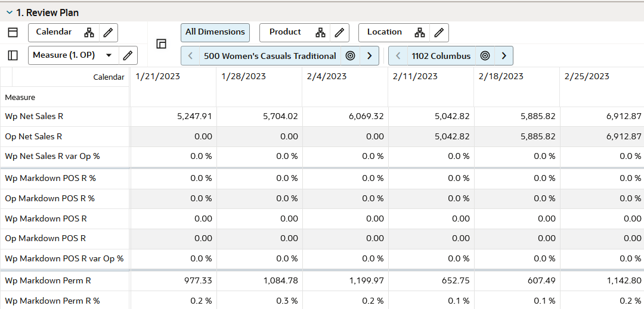
Task: Go to next product after Women's Casuals
Action: coord(370,56)
